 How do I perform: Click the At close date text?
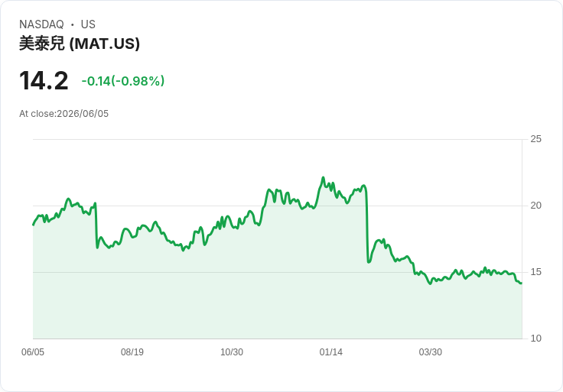[64, 114]
